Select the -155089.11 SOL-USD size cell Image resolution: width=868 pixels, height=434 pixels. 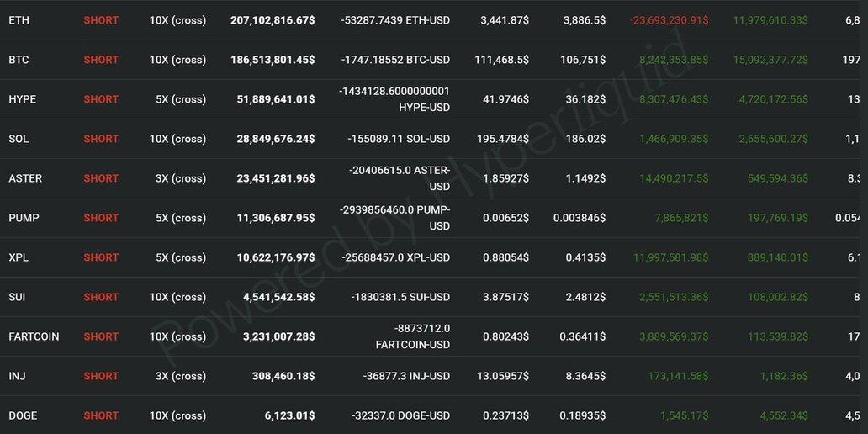coord(399,139)
